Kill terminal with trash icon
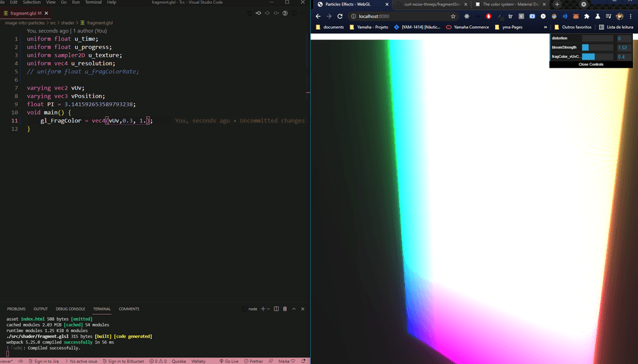This screenshot has width=638, height=364. click(285, 309)
